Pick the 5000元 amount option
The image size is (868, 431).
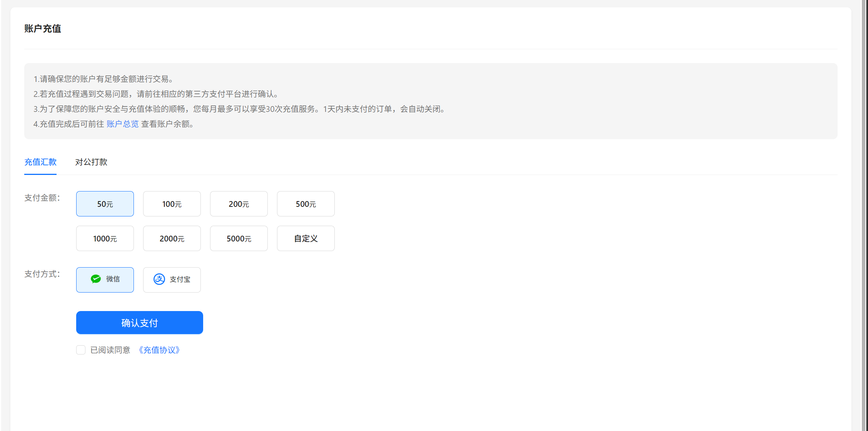(x=239, y=238)
